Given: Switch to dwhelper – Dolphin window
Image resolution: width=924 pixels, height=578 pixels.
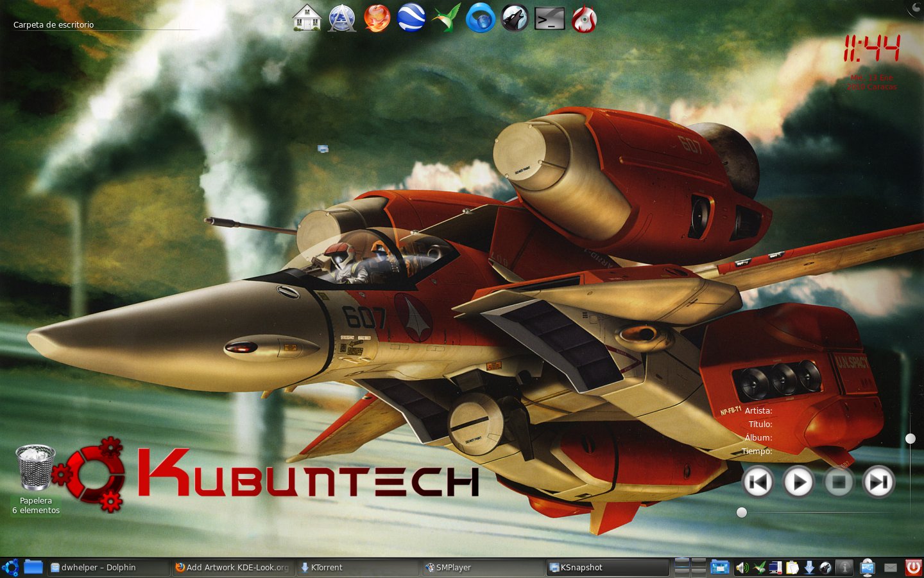Looking at the screenshot, I should point(108,568).
